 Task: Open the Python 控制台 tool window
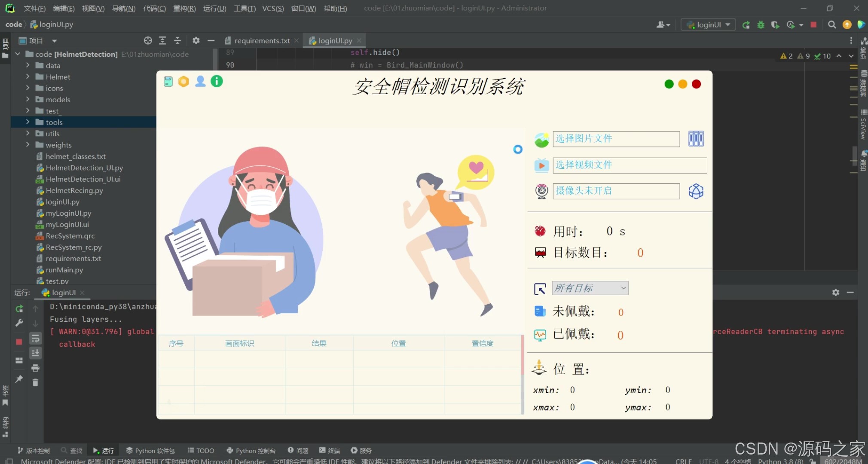tap(251, 450)
